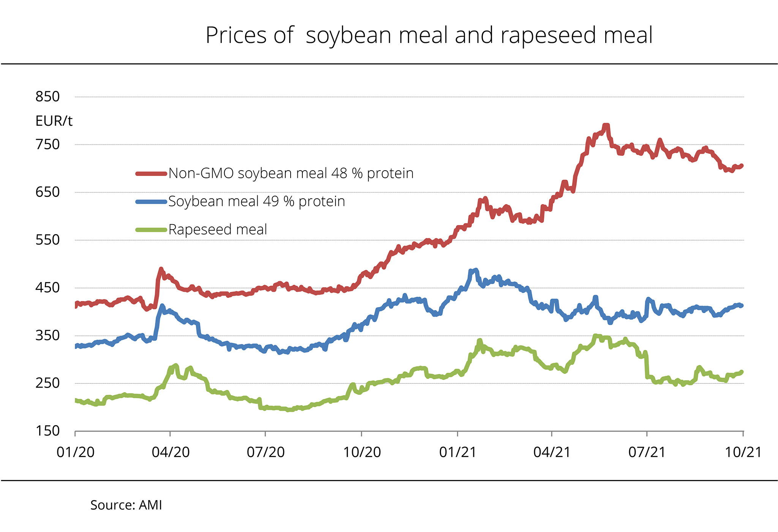Viewport: 778px width, 532px height.
Task: Click the 750 y-axis value label
Action: [x=48, y=145]
